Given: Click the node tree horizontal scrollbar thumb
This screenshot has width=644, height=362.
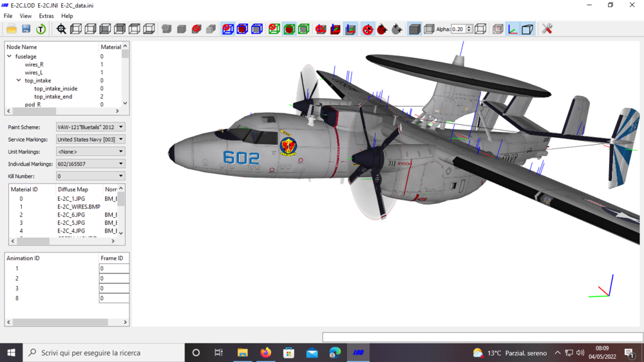Looking at the screenshot, I should (x=34, y=111).
